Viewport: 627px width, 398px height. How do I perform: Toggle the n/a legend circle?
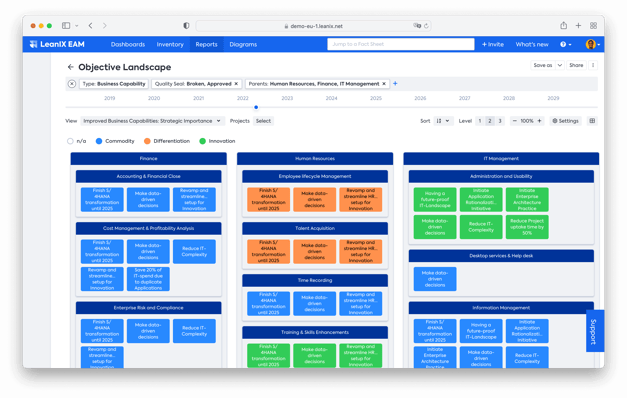click(x=70, y=141)
